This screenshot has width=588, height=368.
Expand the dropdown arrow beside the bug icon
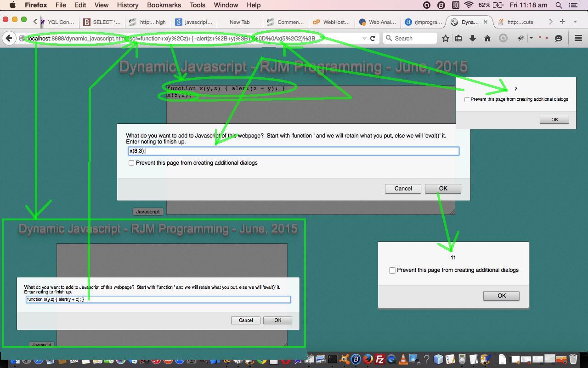pyautogui.click(x=531, y=38)
